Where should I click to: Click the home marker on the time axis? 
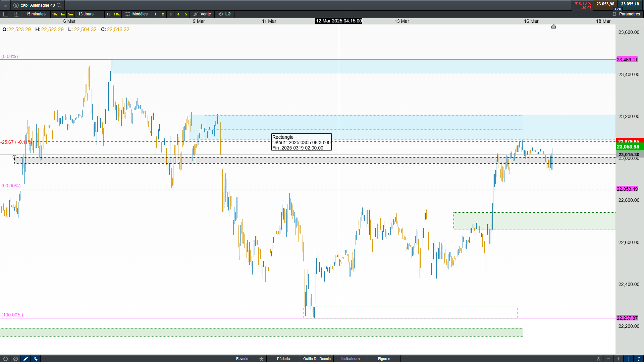tap(553, 26)
